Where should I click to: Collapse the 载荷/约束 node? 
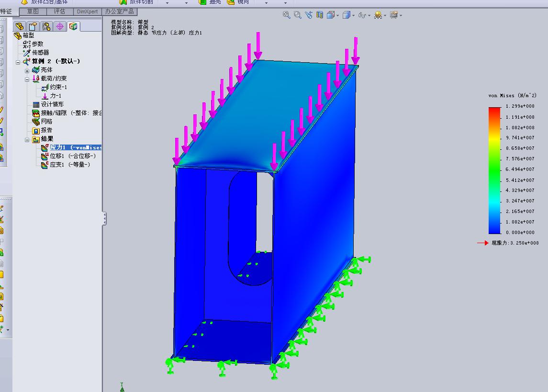click(27, 79)
